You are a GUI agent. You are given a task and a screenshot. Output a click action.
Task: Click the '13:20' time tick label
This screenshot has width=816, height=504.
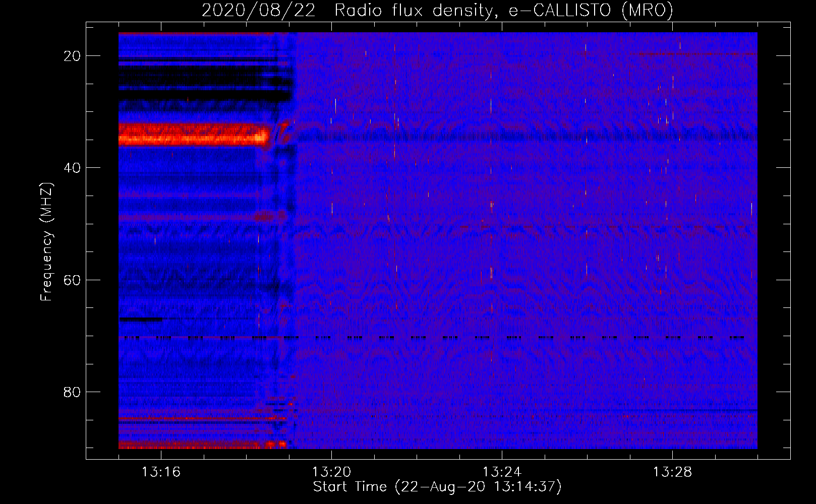point(331,472)
